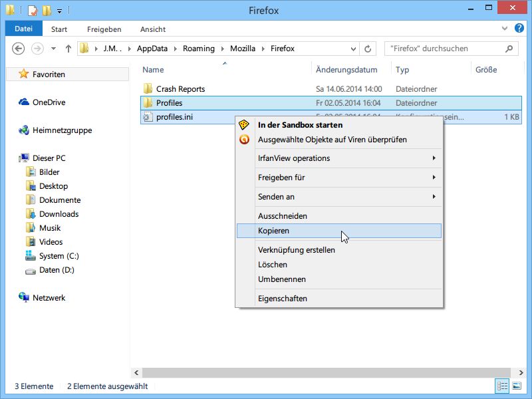Image resolution: width=532 pixels, height=399 pixels.
Task: Refresh the Firefox folder view
Action: pyautogui.click(x=368, y=49)
